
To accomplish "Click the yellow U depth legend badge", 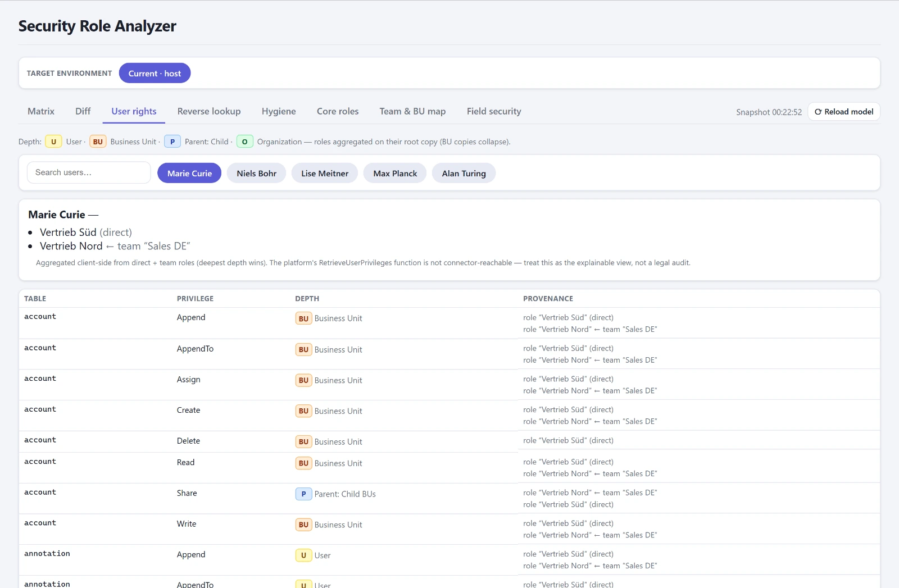I will click(x=53, y=142).
